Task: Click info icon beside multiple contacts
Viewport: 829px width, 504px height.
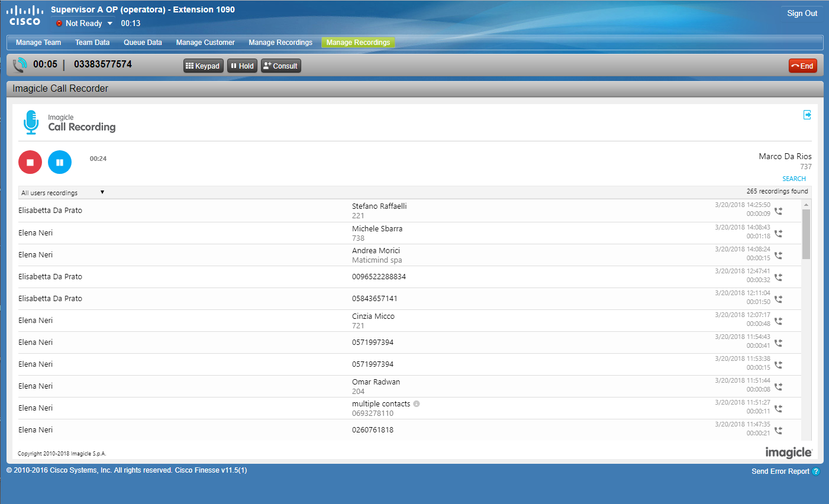Action: coord(417,404)
